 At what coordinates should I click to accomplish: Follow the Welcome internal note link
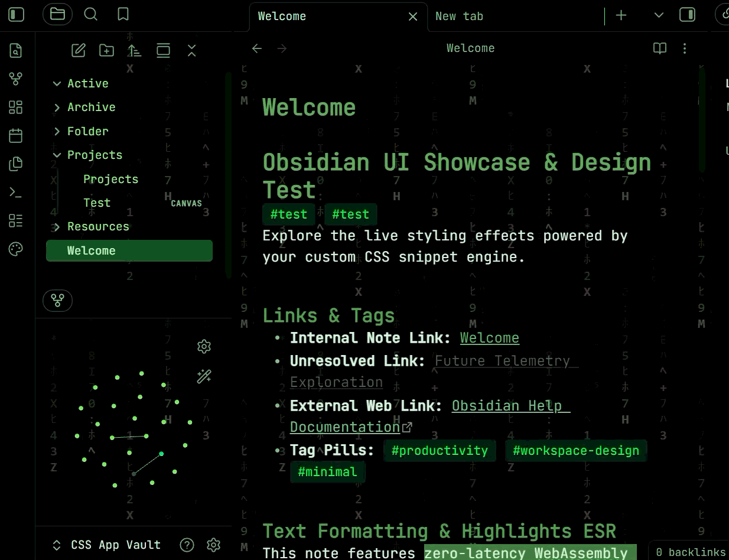coord(490,338)
